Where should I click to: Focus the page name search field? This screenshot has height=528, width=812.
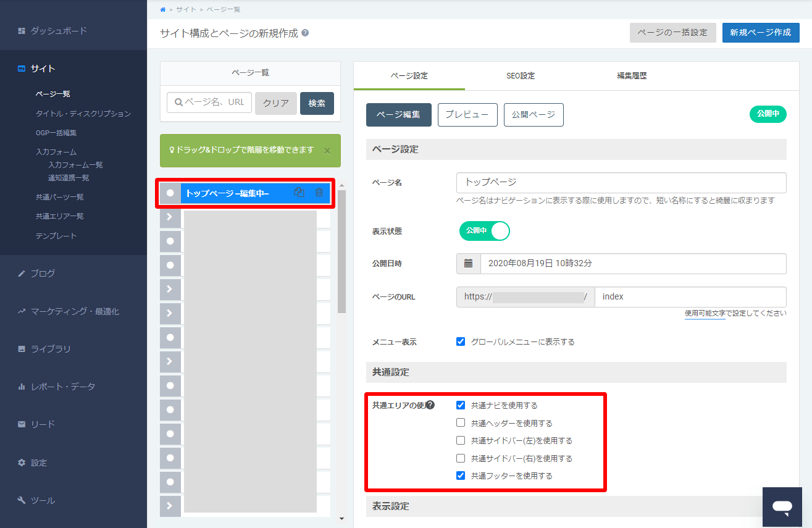209,103
